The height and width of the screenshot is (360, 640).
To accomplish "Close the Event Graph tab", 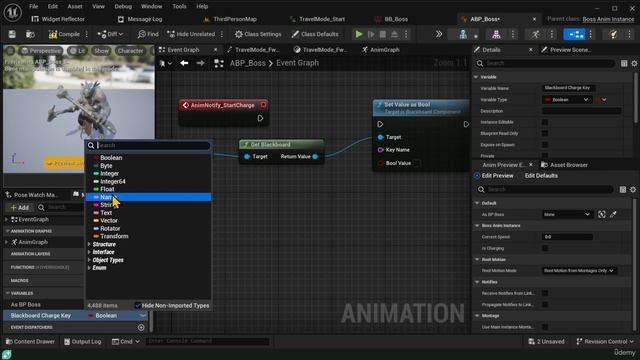I will (x=216, y=50).
